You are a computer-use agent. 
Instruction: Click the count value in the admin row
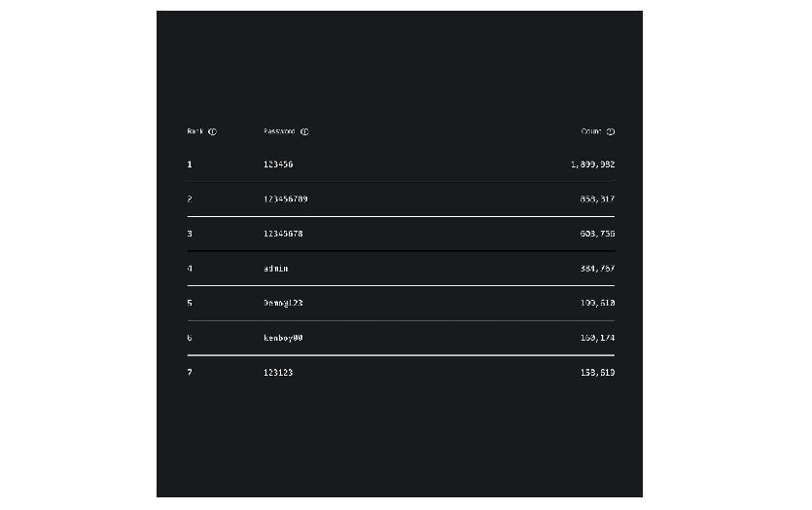[x=597, y=269]
